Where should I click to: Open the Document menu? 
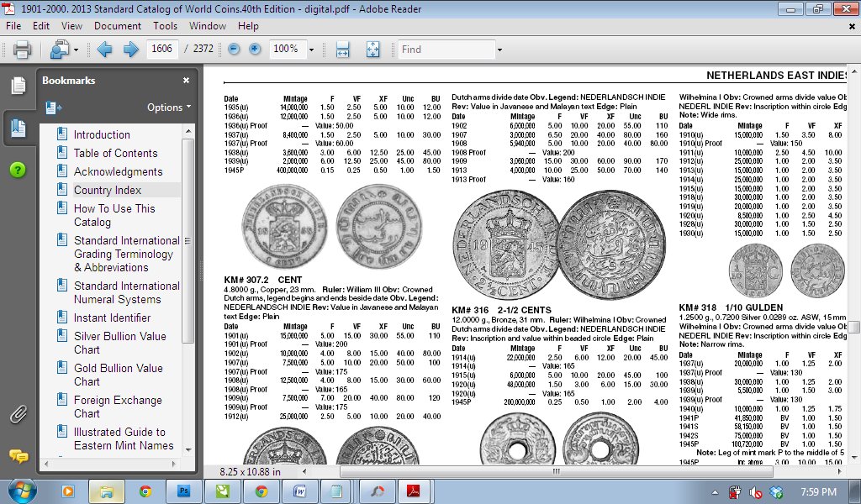tap(117, 26)
